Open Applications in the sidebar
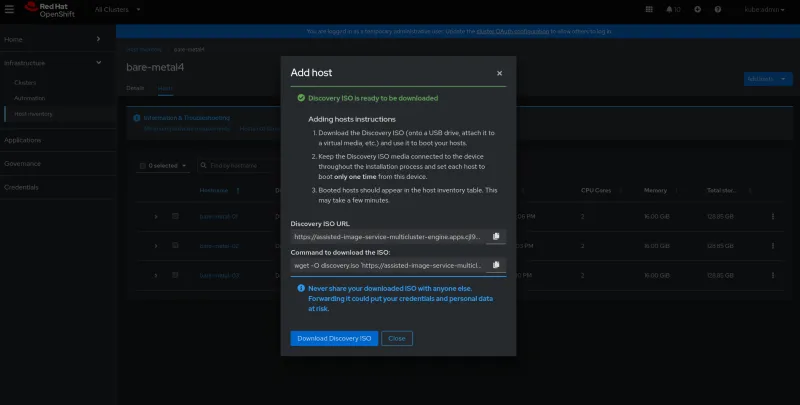Image resolution: width=800 pixels, height=405 pixels. [24, 140]
